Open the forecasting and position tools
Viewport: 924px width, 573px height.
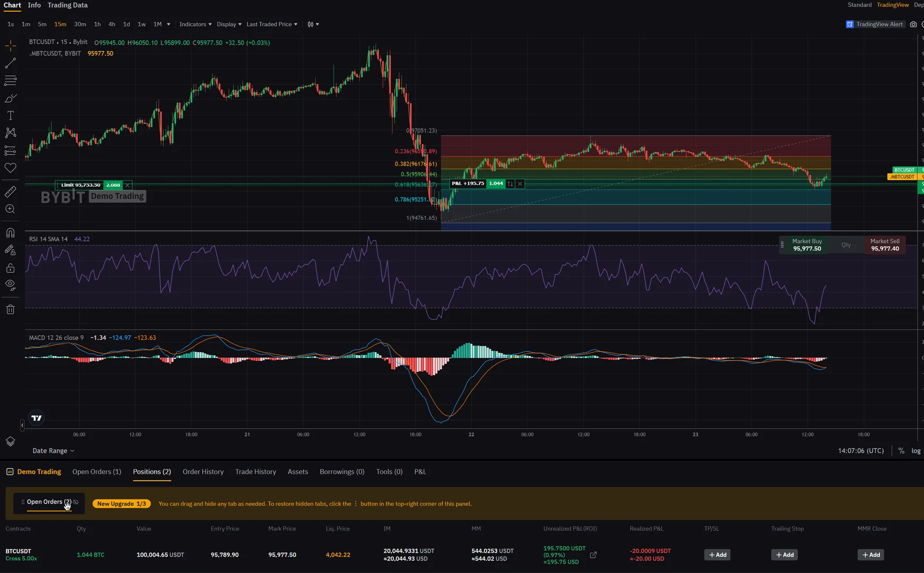pyautogui.click(x=10, y=151)
